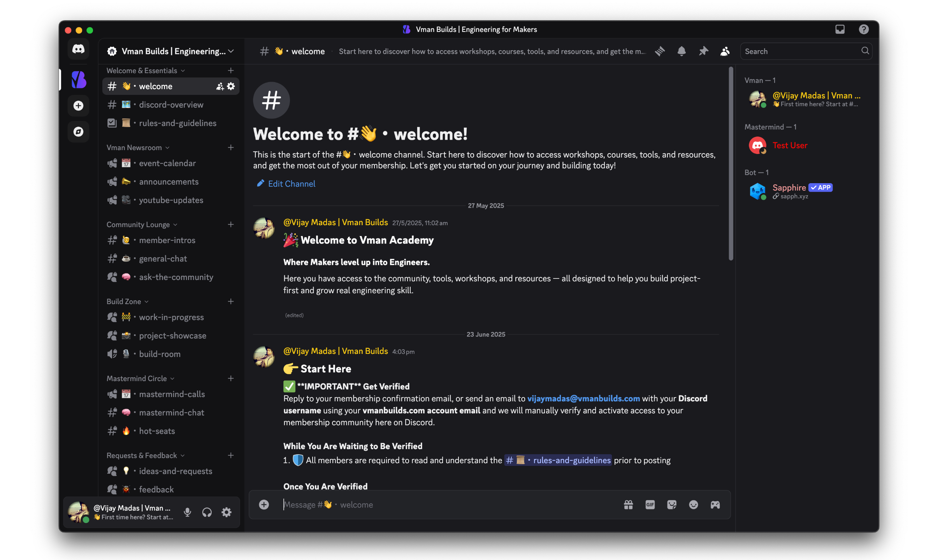Mute the microphone
The height and width of the screenshot is (560, 938).
tap(187, 512)
